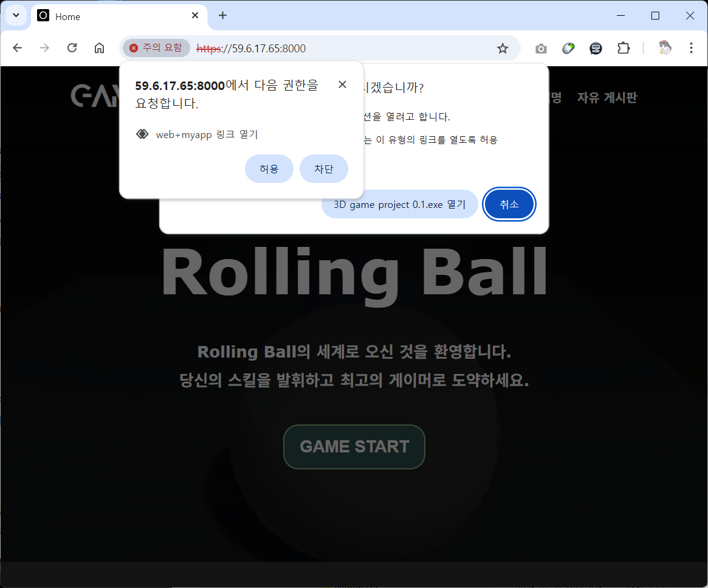Go to browser home page icon
This screenshot has height=588, width=708.
pos(99,48)
